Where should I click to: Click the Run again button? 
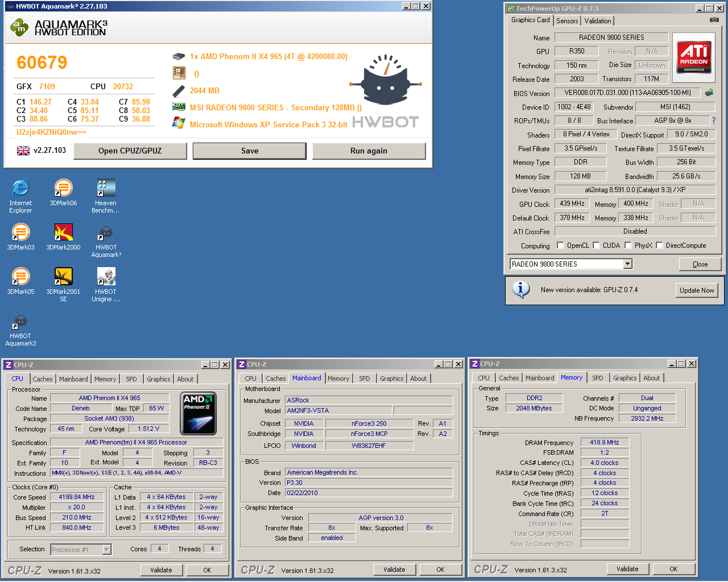tap(369, 151)
